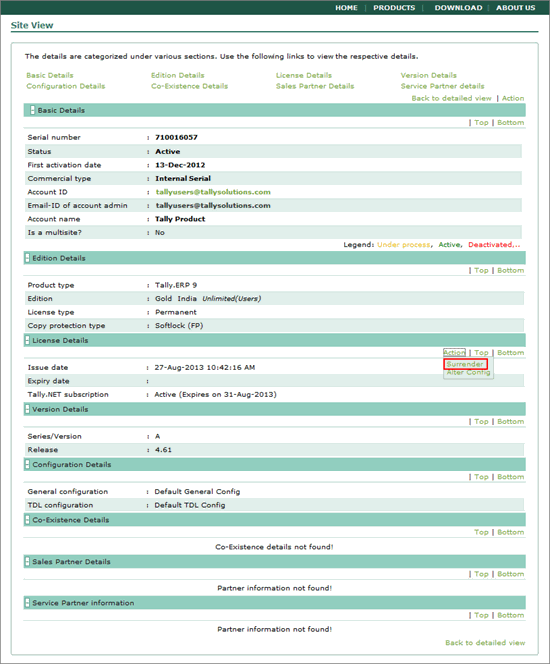Click Bottom link under Configuration Details

coord(510,477)
